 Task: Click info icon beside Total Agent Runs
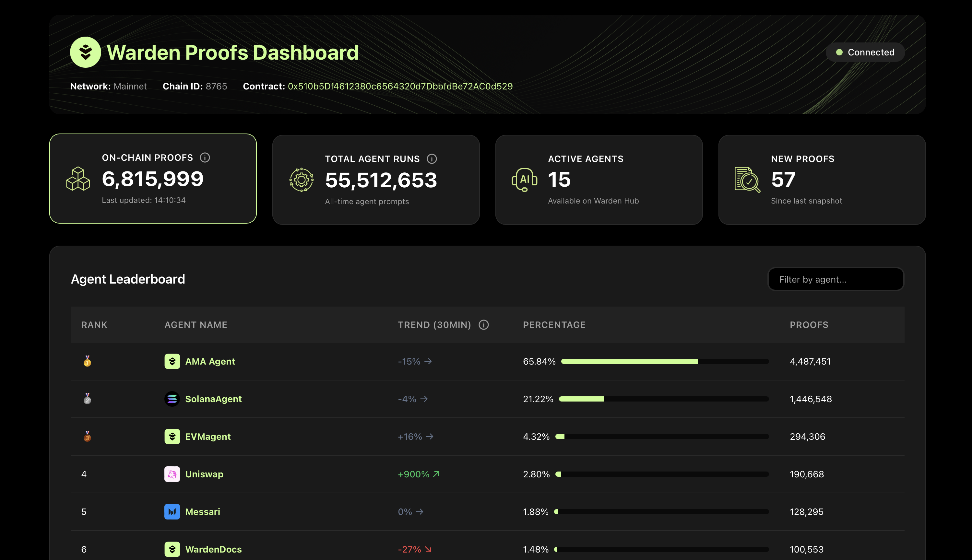tap(432, 159)
